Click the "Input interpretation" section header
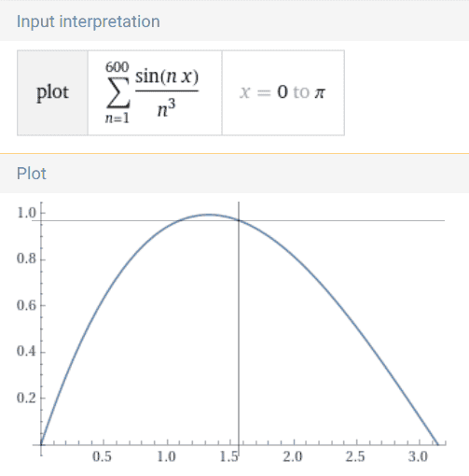 tap(89, 21)
